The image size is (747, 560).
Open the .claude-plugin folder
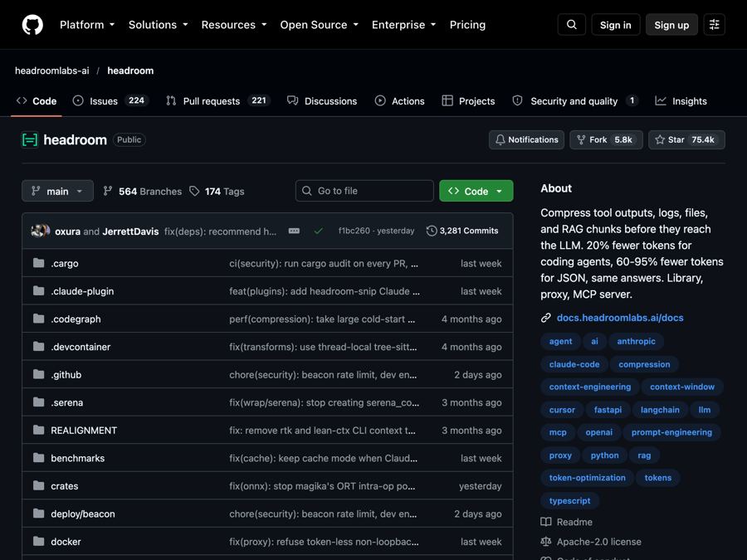coord(82,291)
